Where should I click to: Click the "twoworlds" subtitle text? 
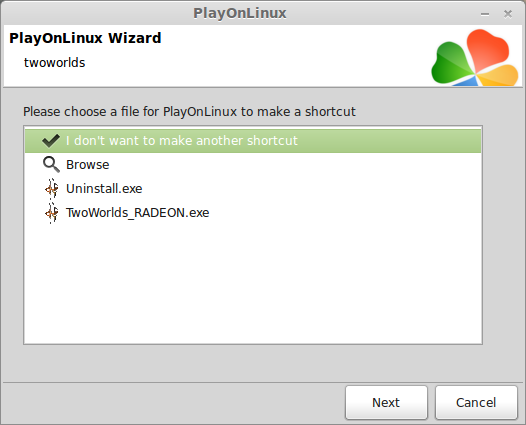click(54, 63)
